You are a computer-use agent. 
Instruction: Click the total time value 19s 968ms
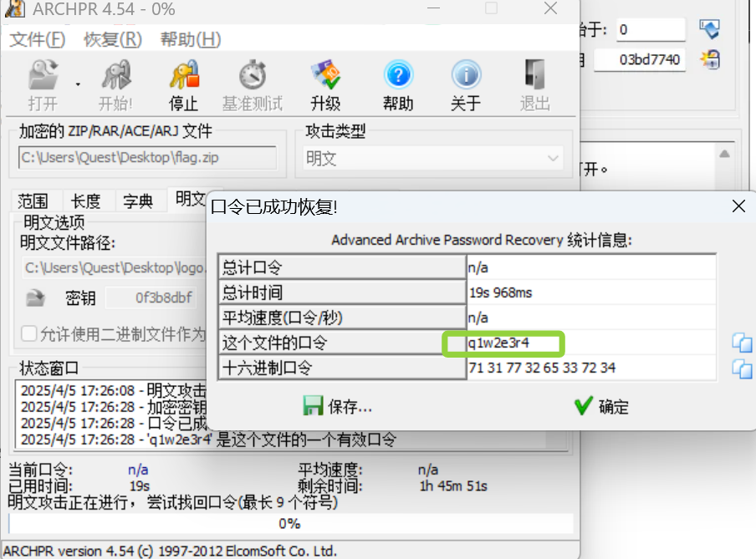pos(591,292)
